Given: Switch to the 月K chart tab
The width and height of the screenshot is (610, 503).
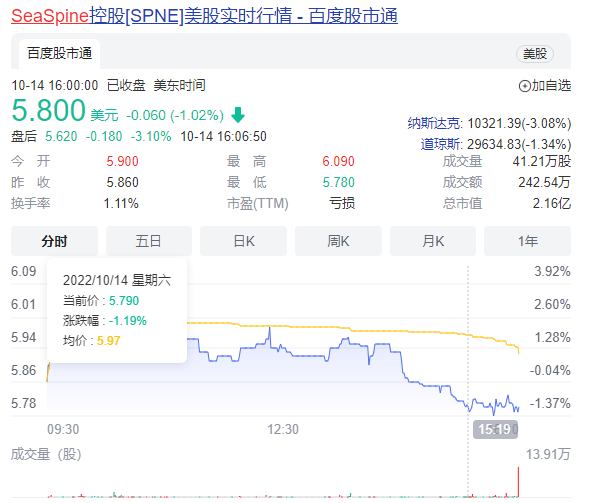Looking at the screenshot, I should (433, 241).
